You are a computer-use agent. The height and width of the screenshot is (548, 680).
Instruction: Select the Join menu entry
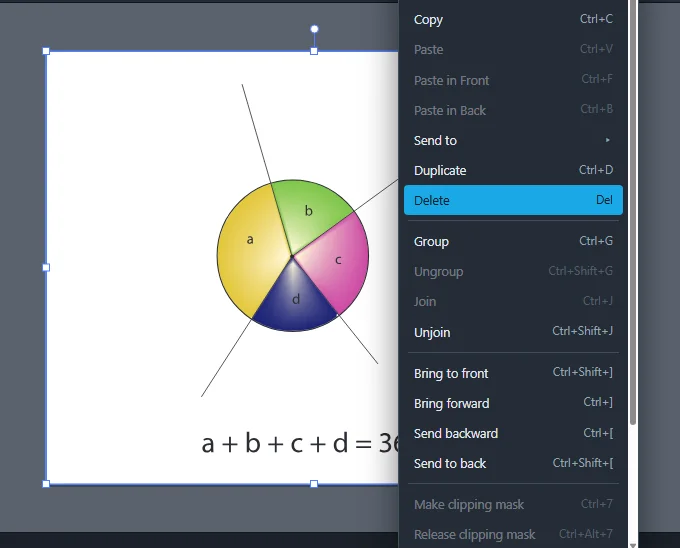[x=513, y=301]
